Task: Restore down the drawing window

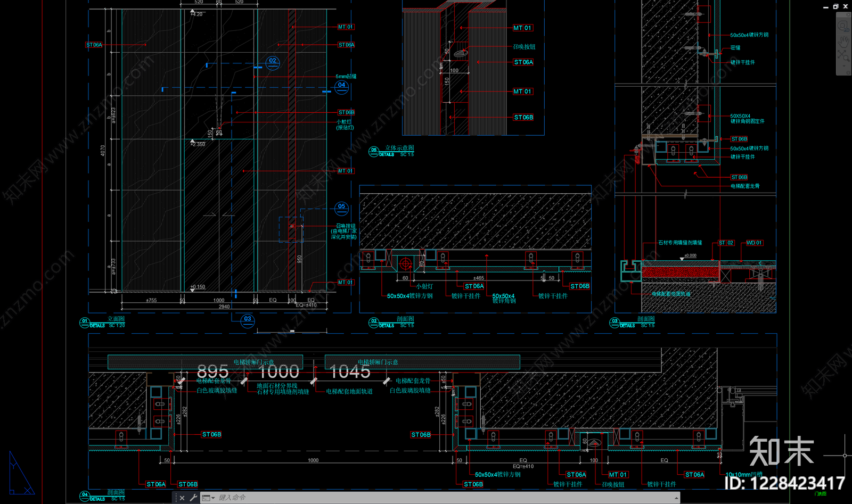Action: 835,6
